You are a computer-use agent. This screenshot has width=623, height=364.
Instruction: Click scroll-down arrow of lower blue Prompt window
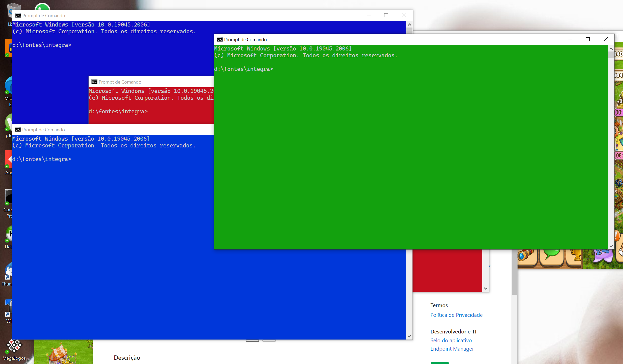coord(409,336)
